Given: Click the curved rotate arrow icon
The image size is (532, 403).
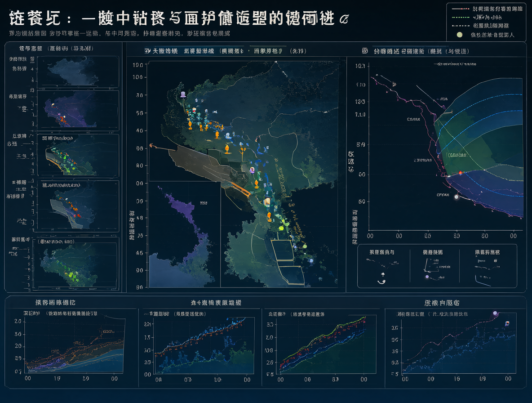Looking at the screenshot, I should 381,282.
